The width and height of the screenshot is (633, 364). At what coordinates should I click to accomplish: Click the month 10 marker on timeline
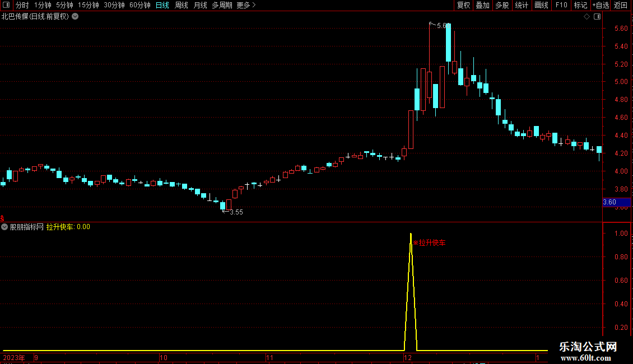point(163,357)
